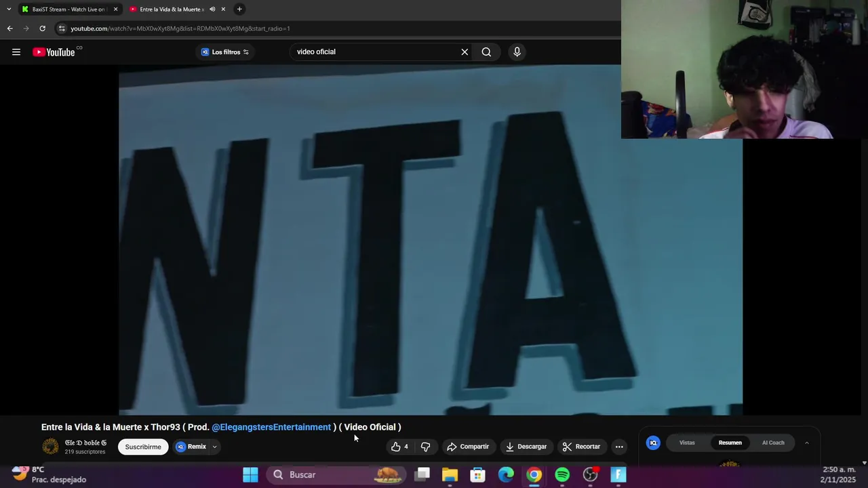Open the Windows Start menu
868x488 pixels.
[x=250, y=474]
